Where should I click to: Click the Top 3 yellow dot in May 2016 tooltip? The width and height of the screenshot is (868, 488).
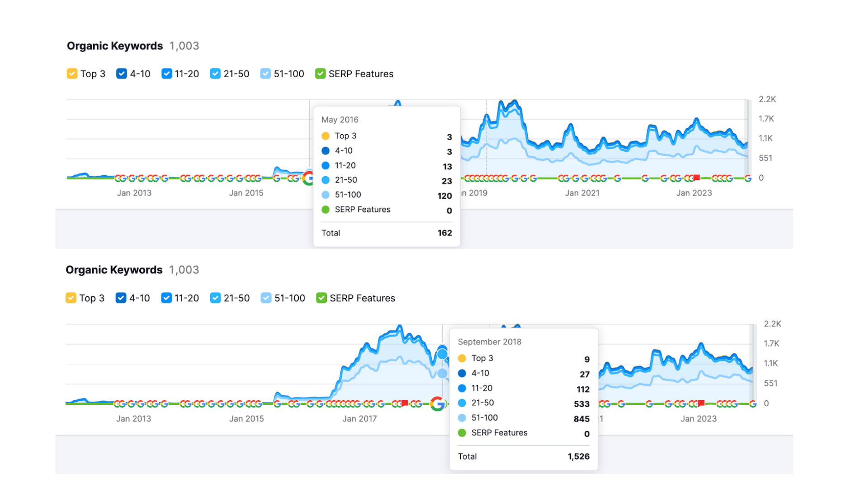click(325, 136)
